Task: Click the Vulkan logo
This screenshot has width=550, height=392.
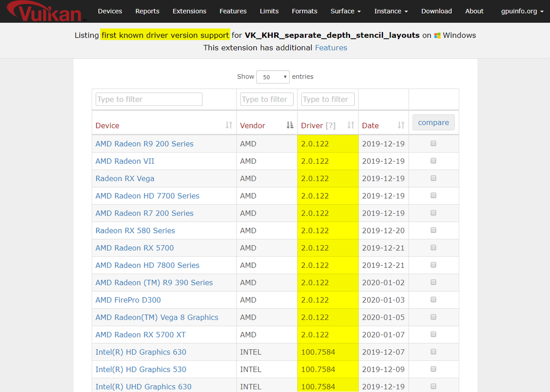Action: [x=47, y=11]
